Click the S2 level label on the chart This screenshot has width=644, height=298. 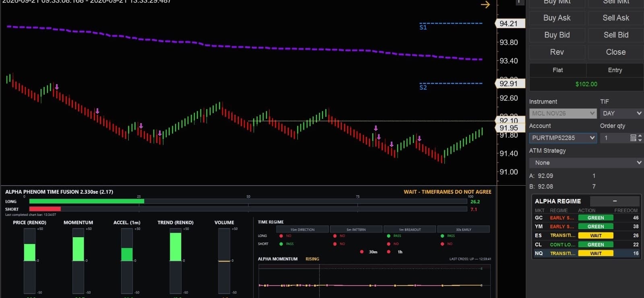point(423,87)
